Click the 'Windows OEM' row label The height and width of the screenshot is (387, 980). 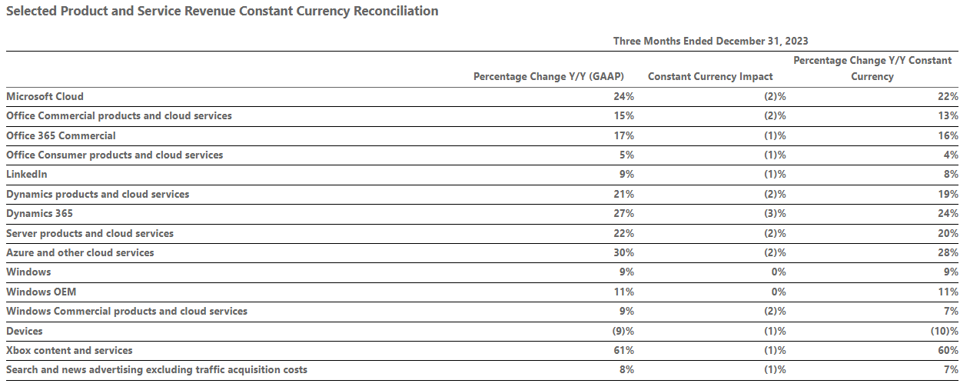(x=41, y=292)
